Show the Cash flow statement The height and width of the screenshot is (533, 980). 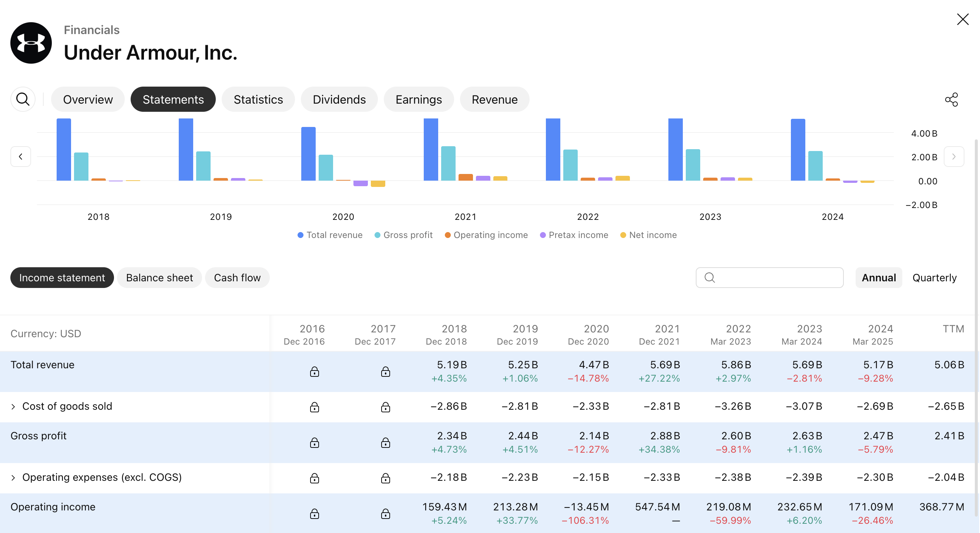click(x=237, y=278)
